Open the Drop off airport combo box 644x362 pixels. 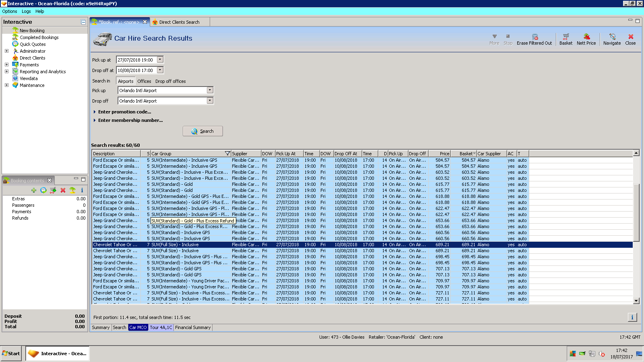pyautogui.click(x=210, y=101)
